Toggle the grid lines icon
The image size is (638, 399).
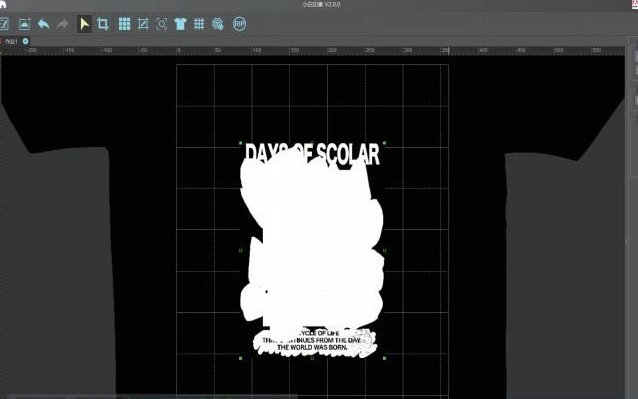point(199,24)
